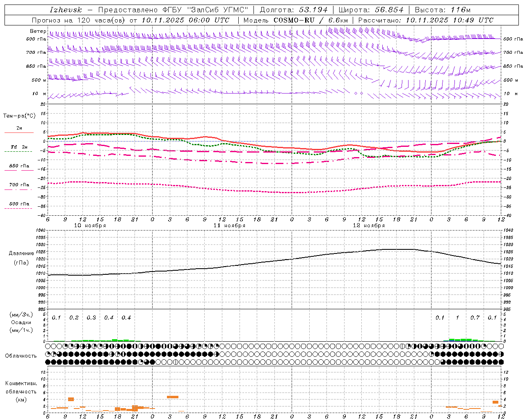
Task: Click the "0.2" precipitation amount value
Action: [74, 317]
